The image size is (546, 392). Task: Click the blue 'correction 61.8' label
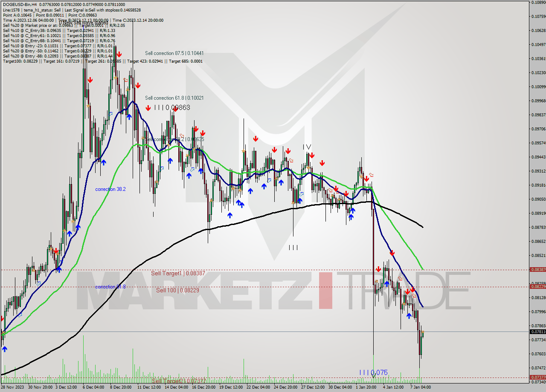(110, 287)
